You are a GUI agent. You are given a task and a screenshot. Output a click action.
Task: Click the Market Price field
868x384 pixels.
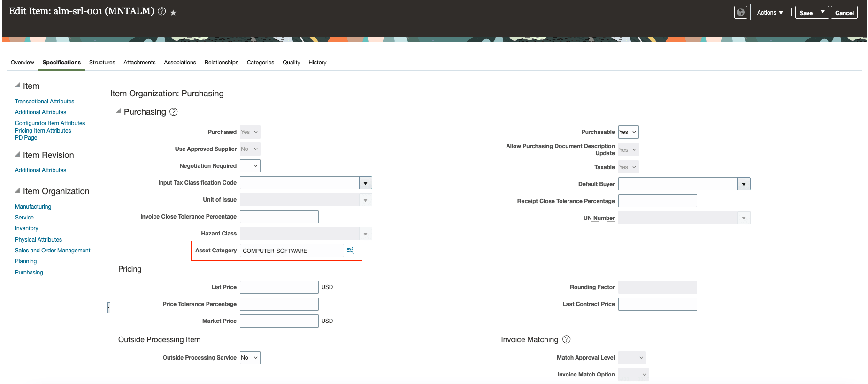click(x=279, y=321)
